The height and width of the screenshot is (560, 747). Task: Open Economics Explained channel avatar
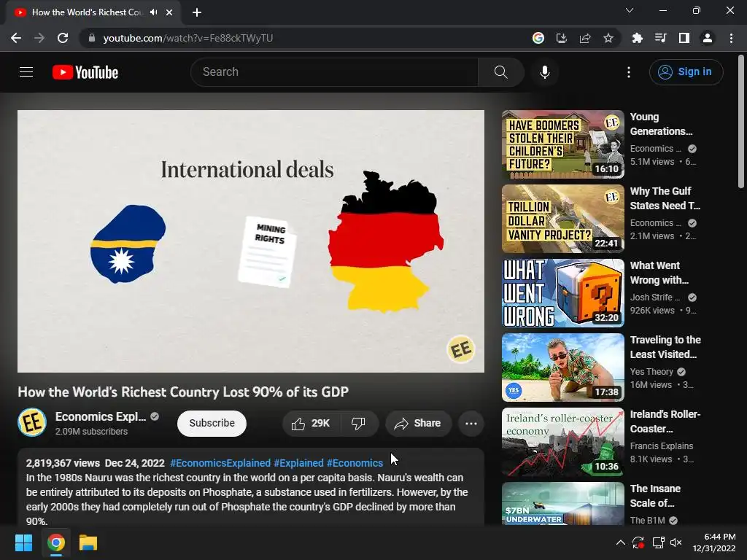click(x=32, y=422)
